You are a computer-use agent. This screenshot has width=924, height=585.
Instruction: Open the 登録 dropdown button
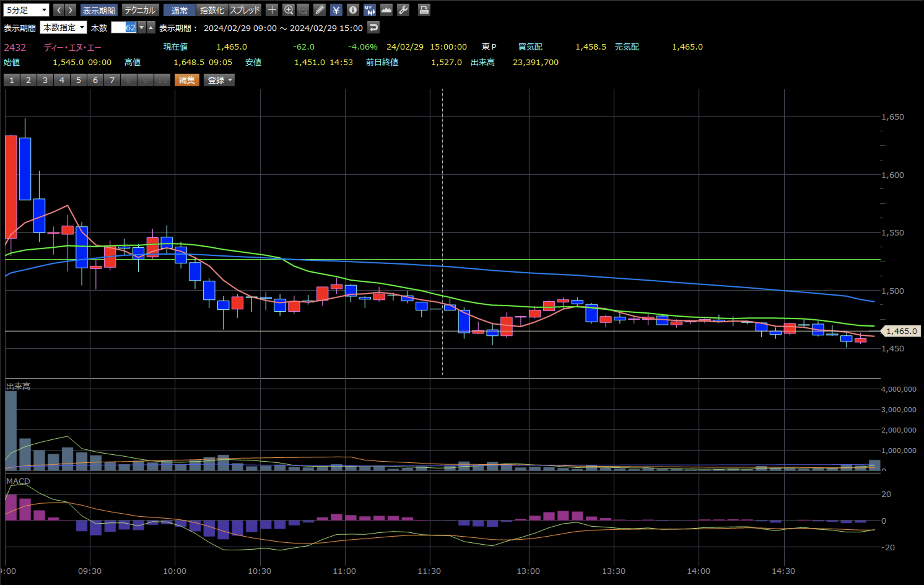pos(219,80)
